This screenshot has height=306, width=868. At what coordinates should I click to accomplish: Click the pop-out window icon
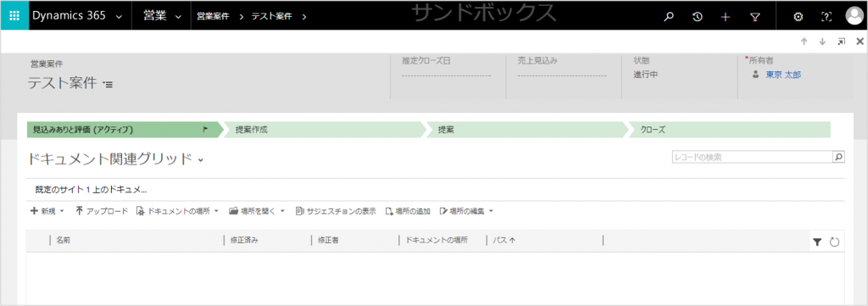[x=842, y=42]
